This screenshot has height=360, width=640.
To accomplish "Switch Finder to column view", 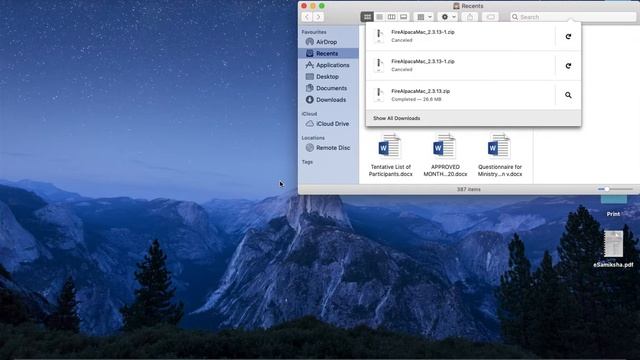I will pos(391,17).
